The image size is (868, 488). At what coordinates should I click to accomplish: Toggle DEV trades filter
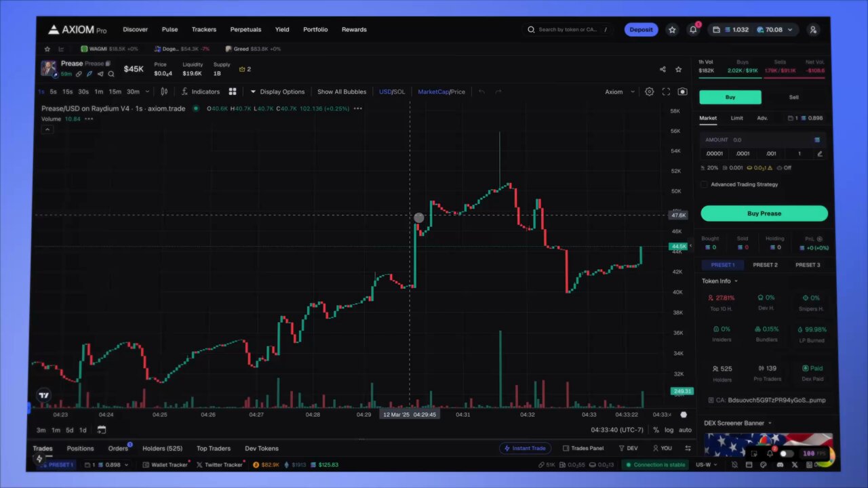[628, 448]
